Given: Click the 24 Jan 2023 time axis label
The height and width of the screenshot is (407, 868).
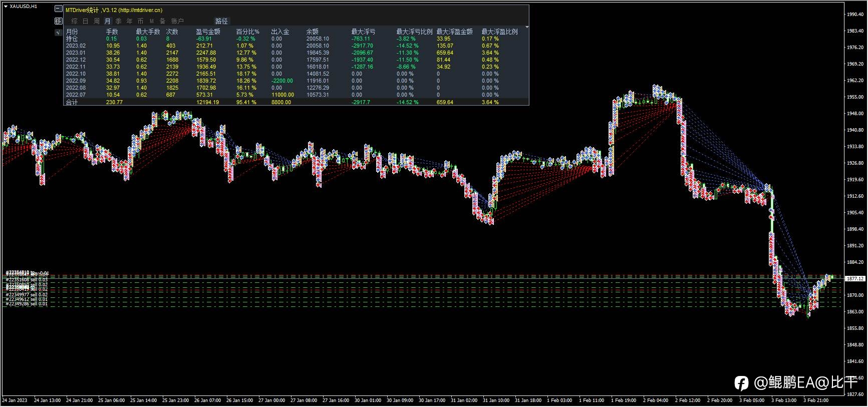Looking at the screenshot, I should click(x=15, y=400).
